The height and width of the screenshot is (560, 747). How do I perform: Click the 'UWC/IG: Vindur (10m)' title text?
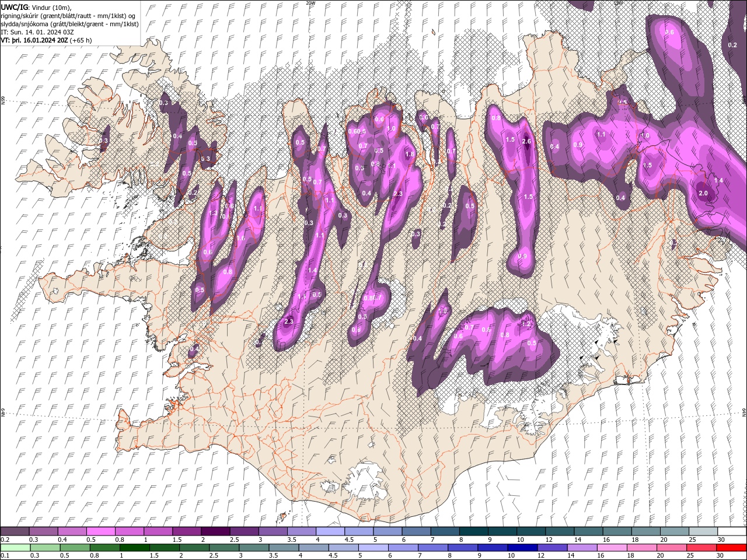click(x=36, y=7)
